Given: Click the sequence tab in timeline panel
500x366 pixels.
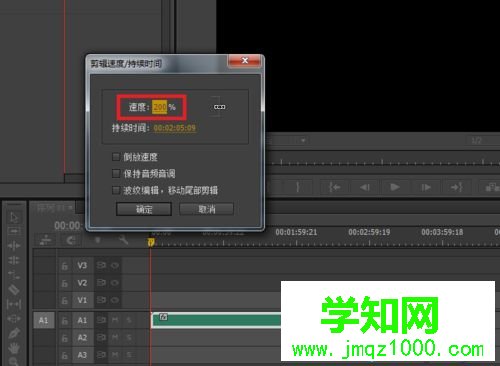Looking at the screenshot, I should tap(55, 208).
